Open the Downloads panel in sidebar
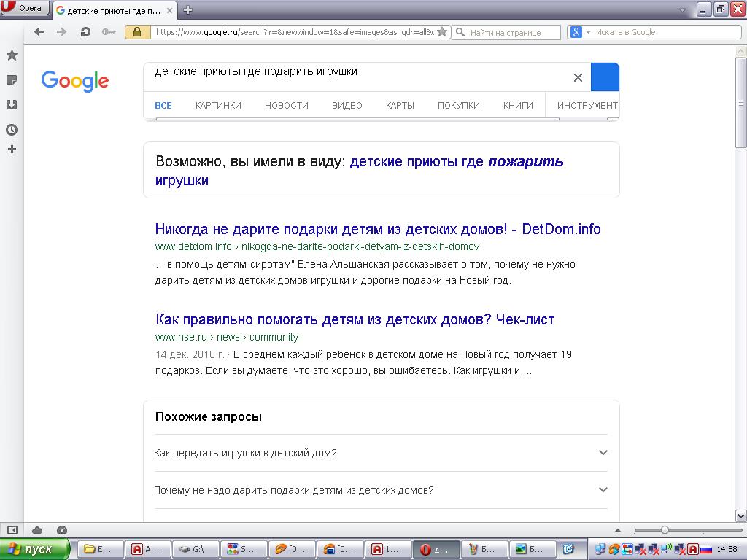This screenshot has height=560, width=747. pos(12,105)
